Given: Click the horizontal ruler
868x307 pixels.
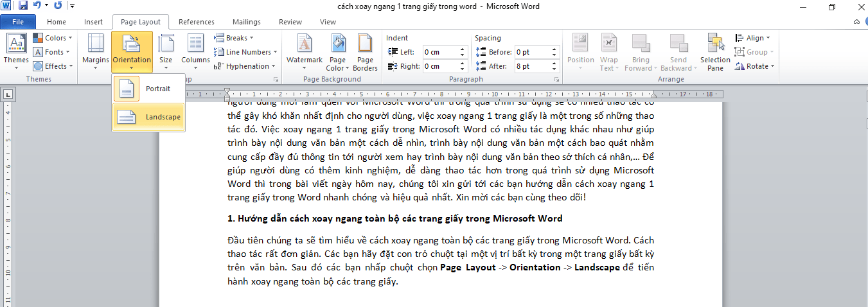Looking at the screenshot, I should coord(441,94).
